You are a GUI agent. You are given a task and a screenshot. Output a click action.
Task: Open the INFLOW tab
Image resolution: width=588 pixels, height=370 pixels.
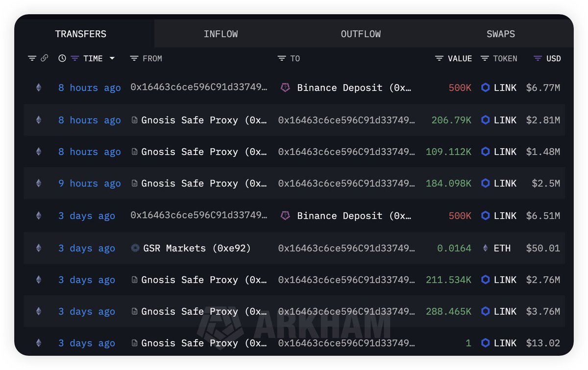tap(220, 34)
